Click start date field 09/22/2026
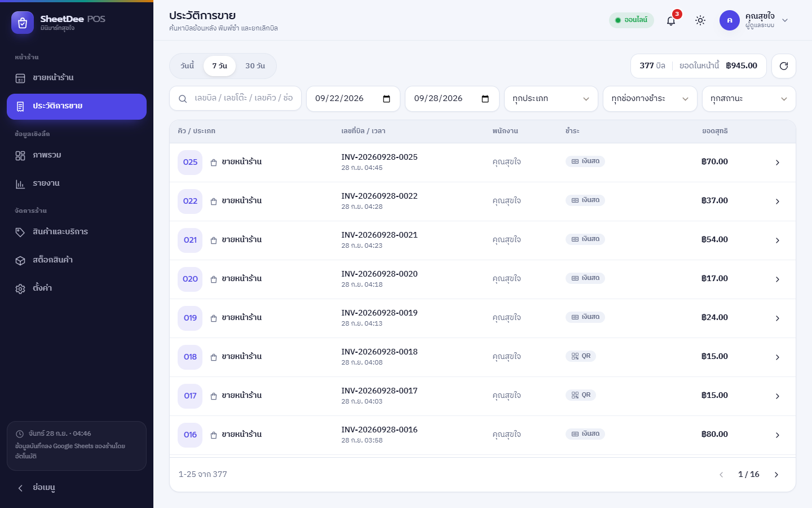This screenshot has width=812, height=508. pos(353,99)
